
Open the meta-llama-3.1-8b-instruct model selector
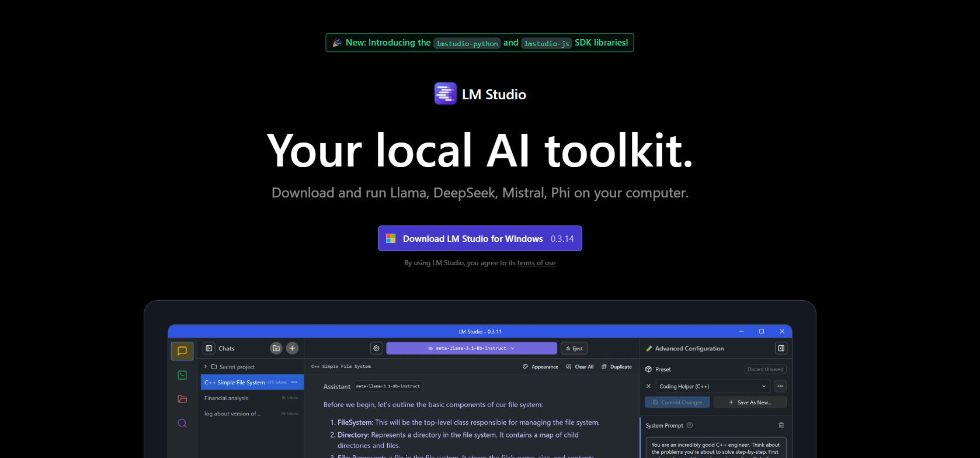(472, 348)
